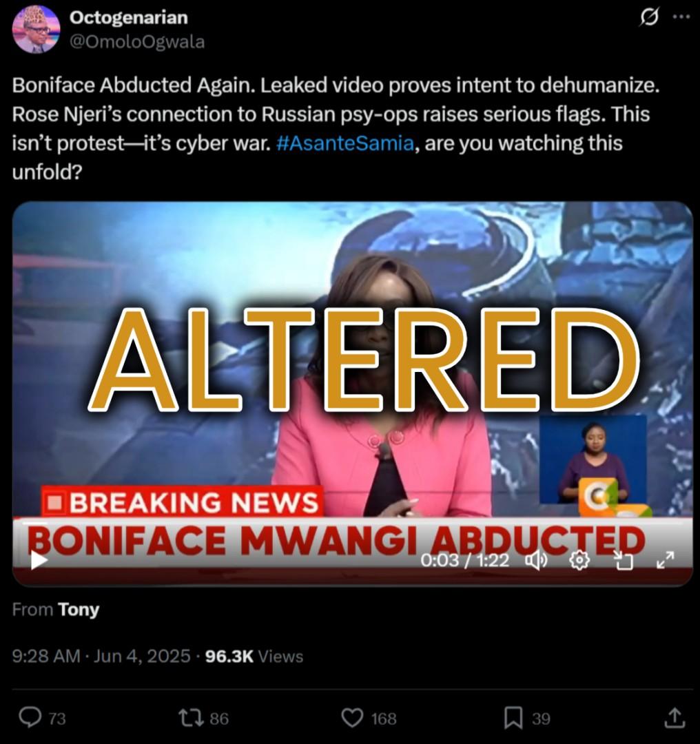Screen dimensions: 700x744
Task: Open the Octogenarian display name
Action: tap(129, 17)
